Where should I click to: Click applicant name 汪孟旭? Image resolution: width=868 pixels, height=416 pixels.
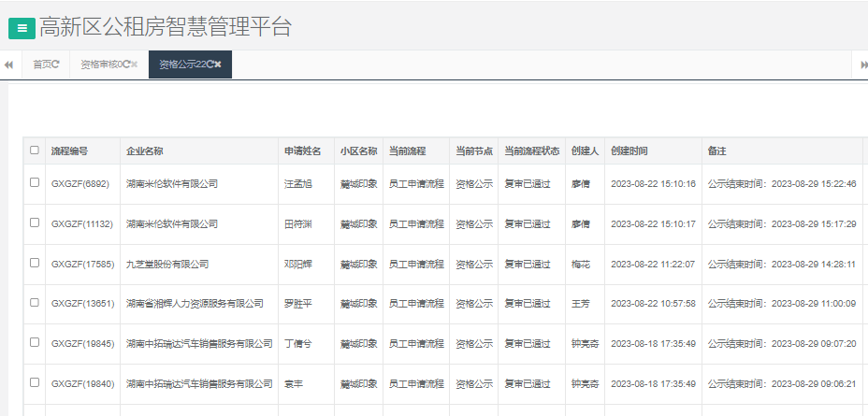(297, 183)
